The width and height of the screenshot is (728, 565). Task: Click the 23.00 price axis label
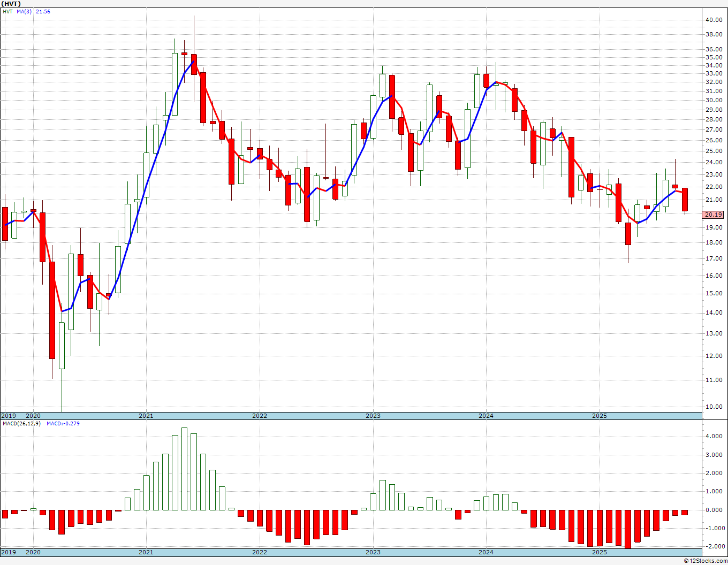pyautogui.click(x=714, y=174)
